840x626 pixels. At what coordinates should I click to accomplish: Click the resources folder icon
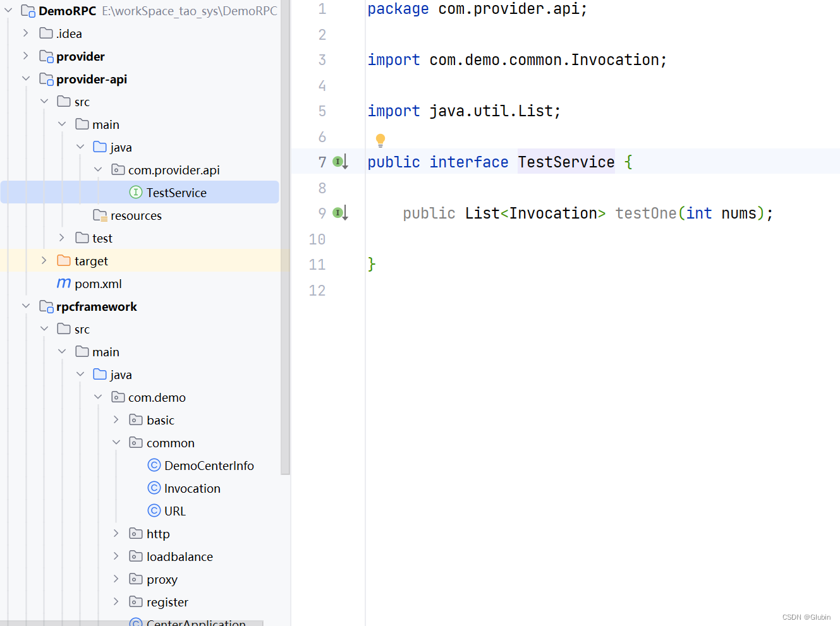click(x=100, y=215)
